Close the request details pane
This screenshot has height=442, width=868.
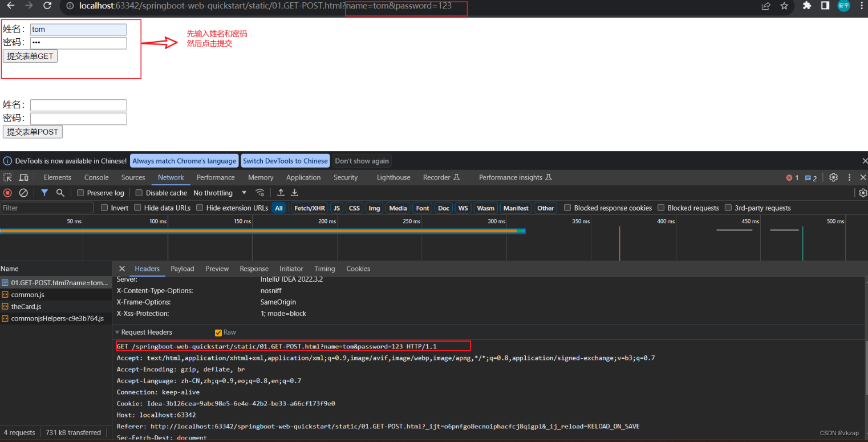(121, 269)
